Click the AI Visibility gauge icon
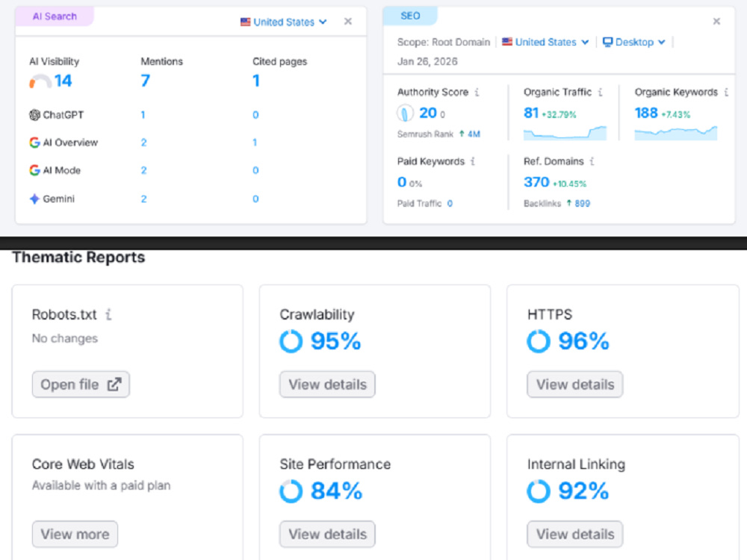This screenshot has height=560, width=747. click(40, 81)
